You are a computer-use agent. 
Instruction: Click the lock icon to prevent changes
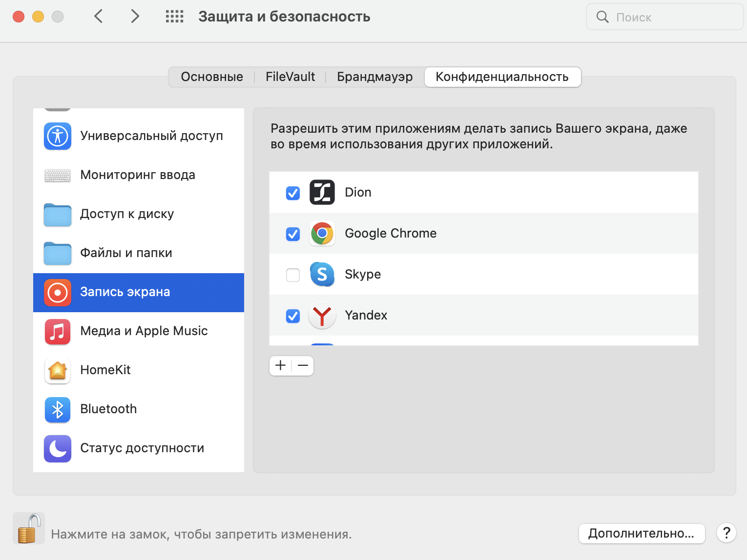29,528
